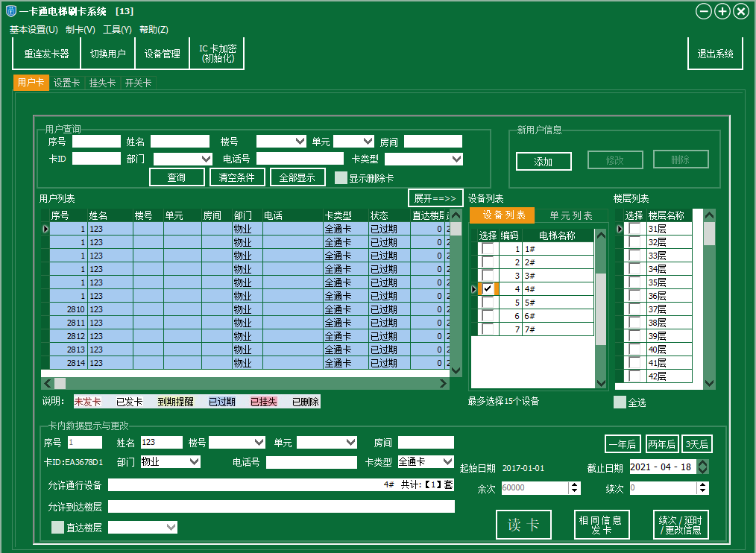Click the 续次/延时/更改信息 button
This screenshot has width=756, height=553.
pos(680,525)
